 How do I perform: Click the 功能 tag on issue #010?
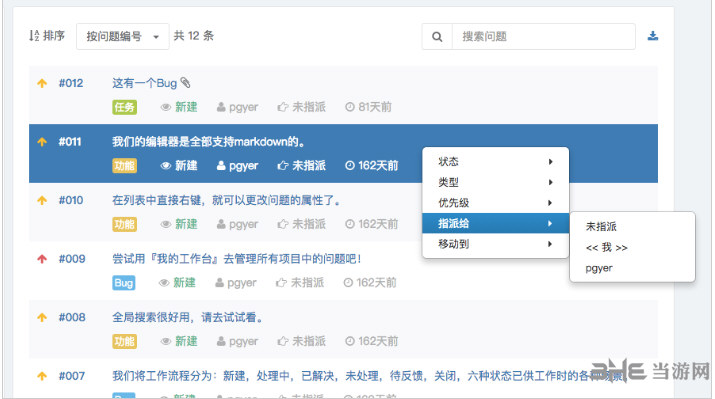click(x=124, y=224)
